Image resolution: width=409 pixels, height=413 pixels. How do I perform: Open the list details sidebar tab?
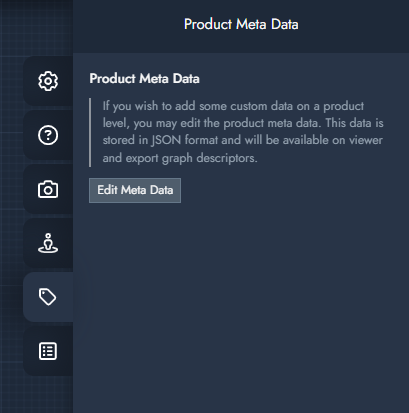[x=48, y=351]
